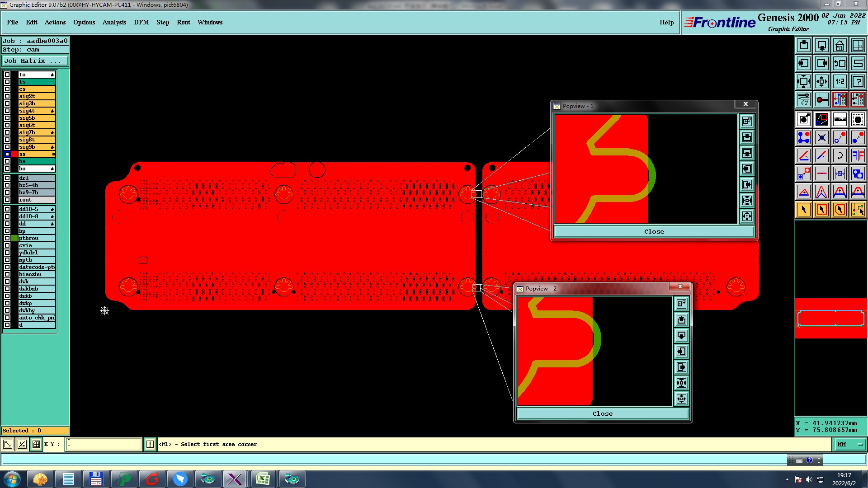Open the Analysis menu
Viewport: 868px width, 488px height.
(x=114, y=22)
